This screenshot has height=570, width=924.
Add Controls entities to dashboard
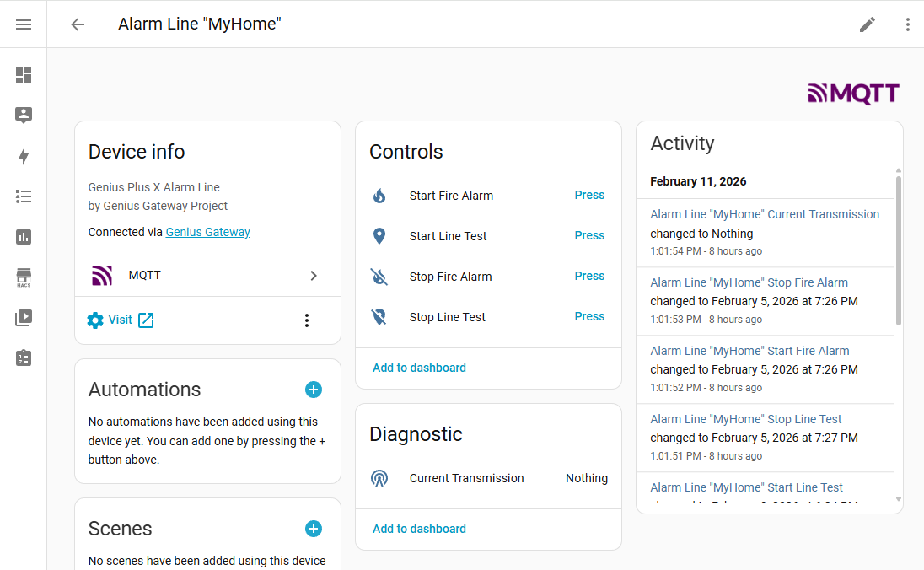419,368
